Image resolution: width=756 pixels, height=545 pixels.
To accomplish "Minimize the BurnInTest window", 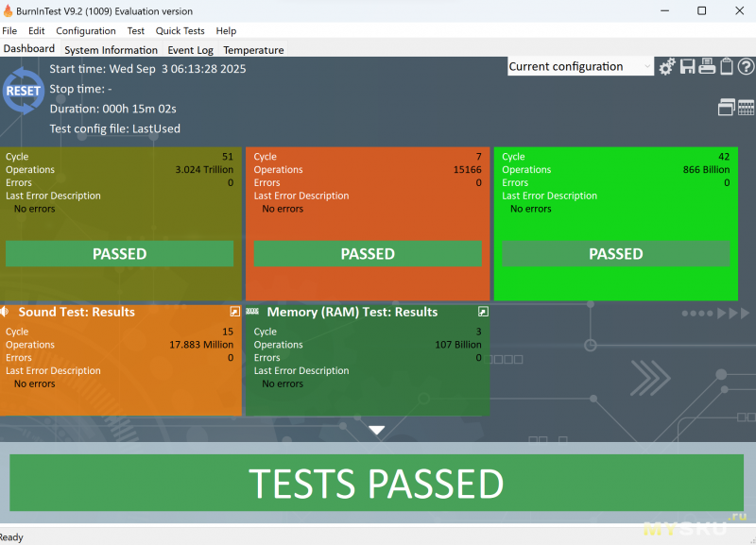I will point(665,10).
